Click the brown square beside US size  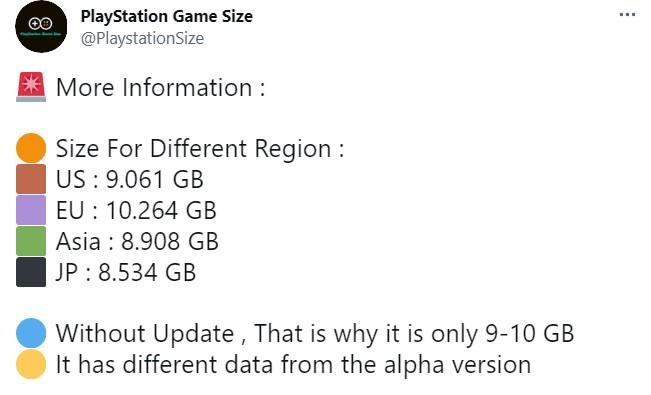click(31, 179)
